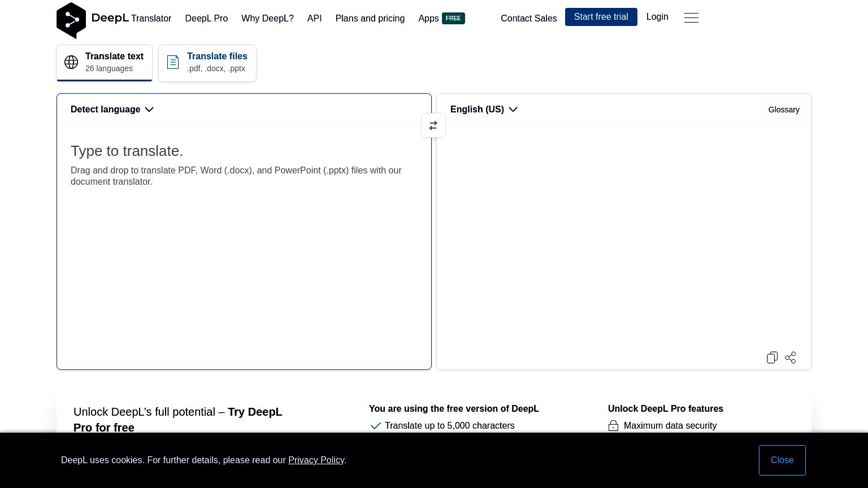Switch to the Translate text tab
The width and height of the screenshot is (868, 488).
click(105, 63)
